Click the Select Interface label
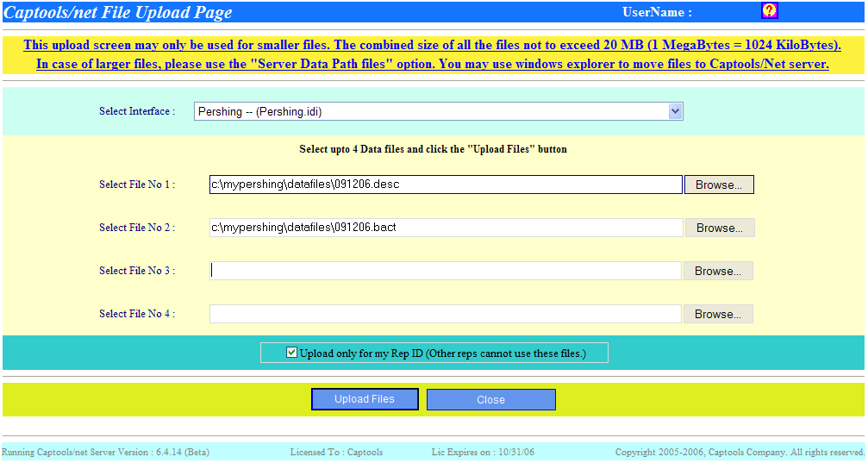Viewport: 868px width, 463px height. click(136, 111)
